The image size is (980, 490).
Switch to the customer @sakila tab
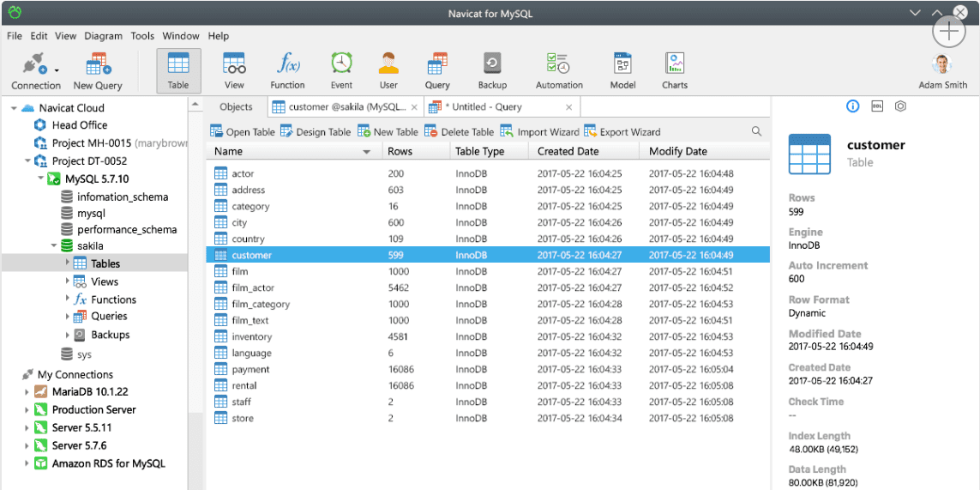pos(346,107)
